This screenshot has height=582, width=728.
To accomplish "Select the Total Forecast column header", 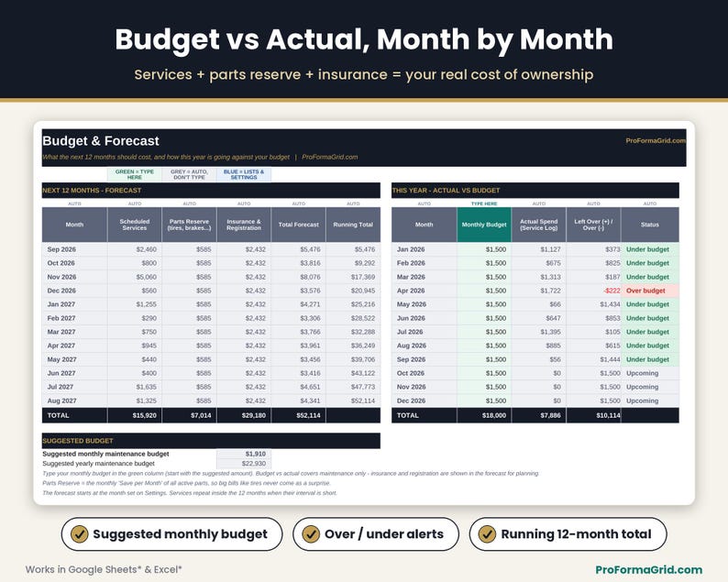I will [299, 225].
